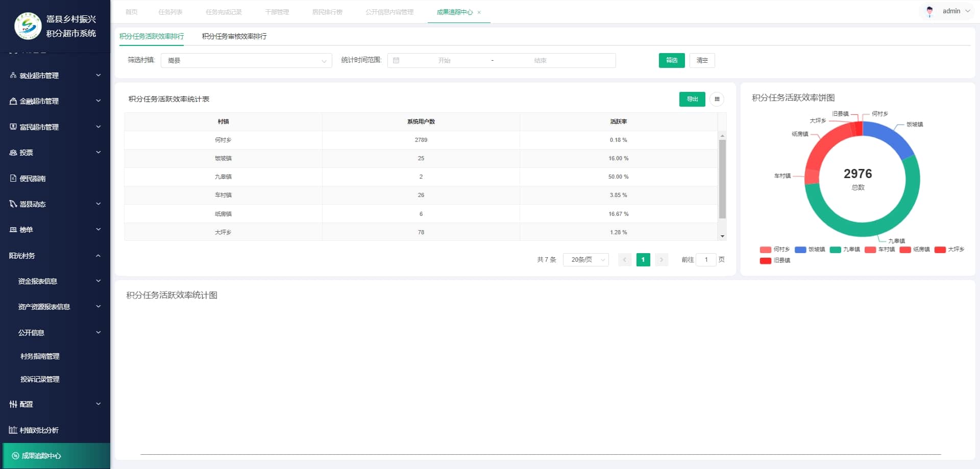Toggle the 车村镇 legend item
The width and height of the screenshot is (980, 469).
(880, 250)
